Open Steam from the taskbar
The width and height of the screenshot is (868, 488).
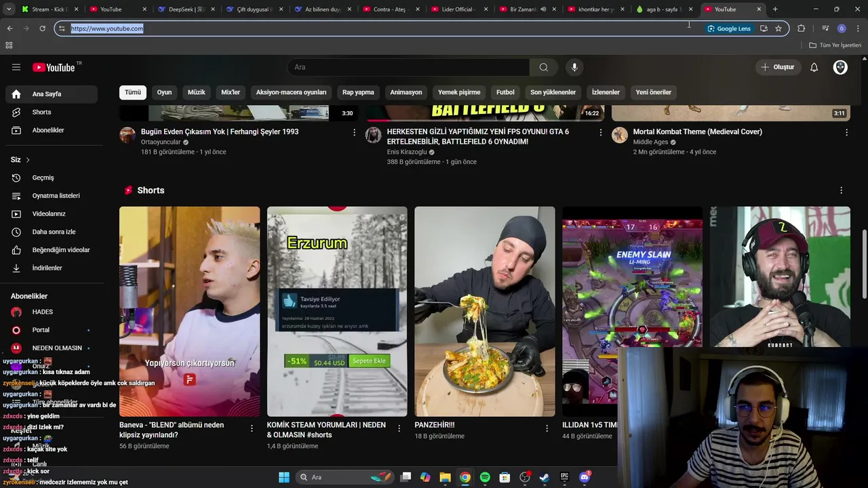coord(544,477)
